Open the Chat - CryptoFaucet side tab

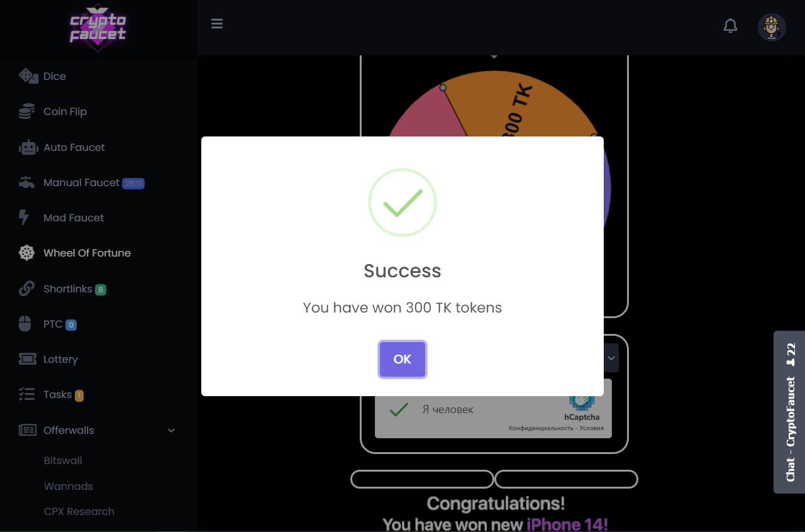click(x=790, y=412)
